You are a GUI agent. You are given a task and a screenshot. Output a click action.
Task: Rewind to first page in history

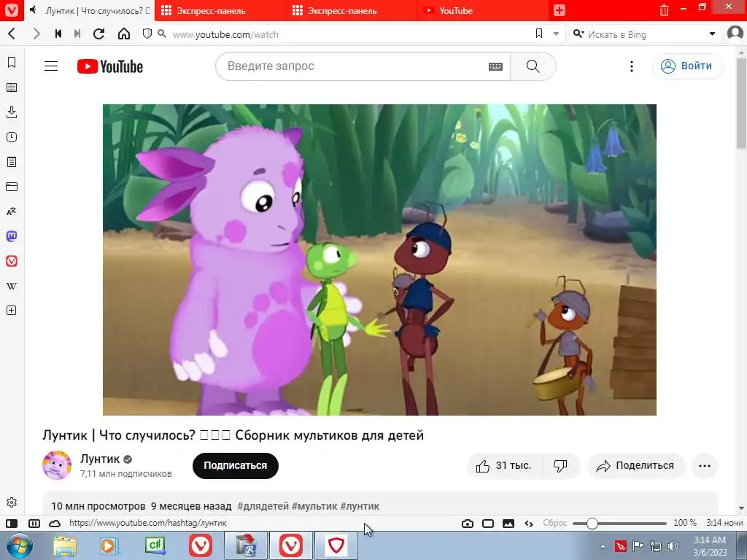(x=58, y=34)
